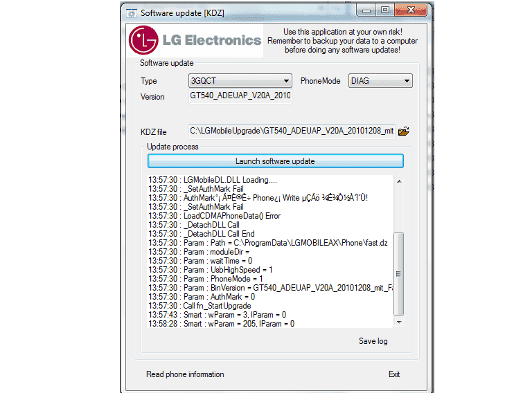The width and height of the screenshot is (532, 393).
Task: Click the LG Electronics logo
Action: (x=195, y=40)
